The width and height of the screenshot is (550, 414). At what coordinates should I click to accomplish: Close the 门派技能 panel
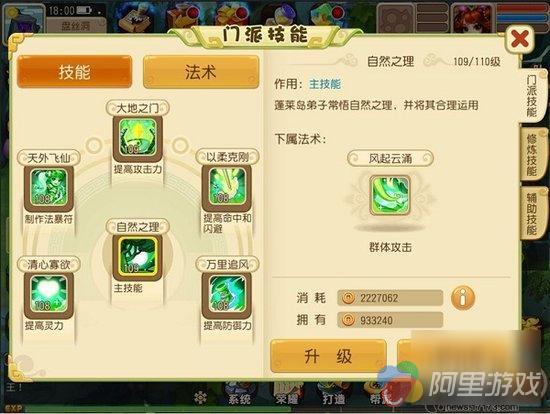pyautogui.click(x=519, y=38)
